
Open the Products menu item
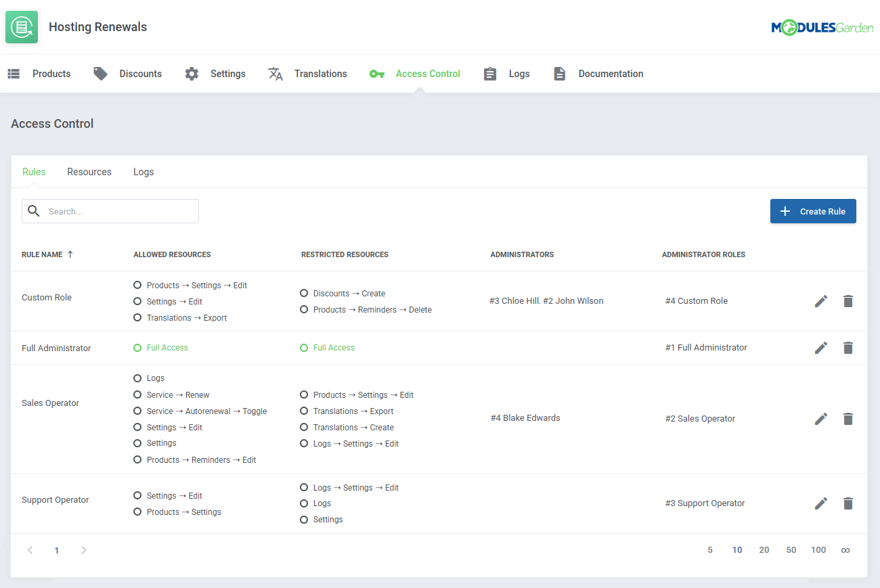click(51, 74)
